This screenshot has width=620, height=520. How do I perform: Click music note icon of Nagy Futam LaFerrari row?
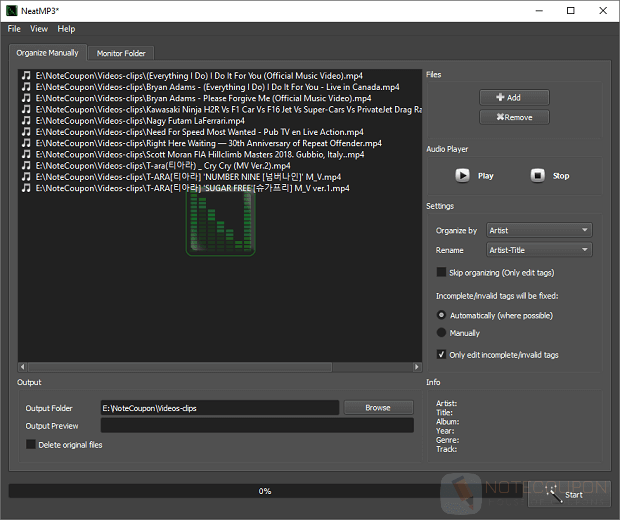tap(26, 120)
